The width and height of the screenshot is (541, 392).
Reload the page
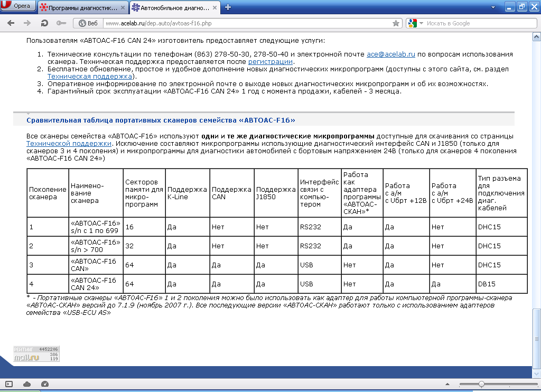44,23
